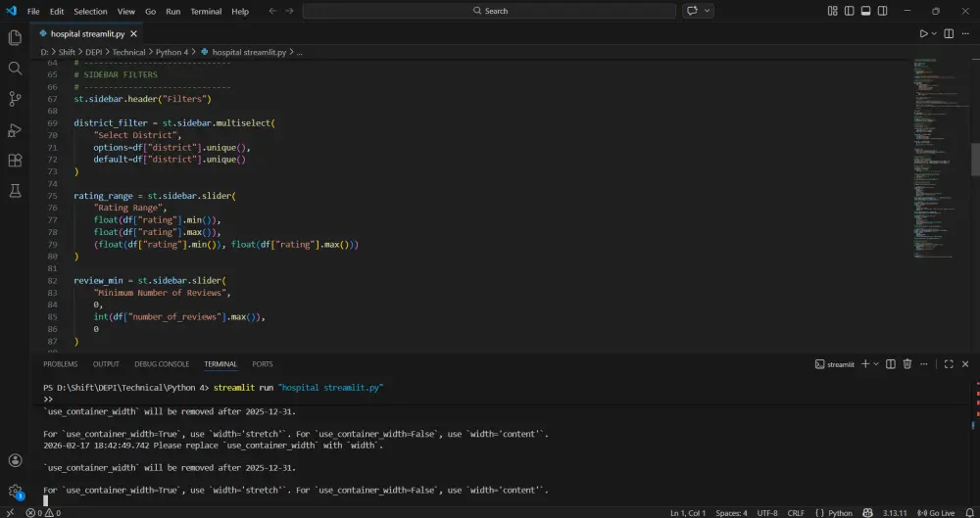Open the Search view in activity bar
Screen dimensions: 980x518
pyautogui.click(x=15, y=68)
